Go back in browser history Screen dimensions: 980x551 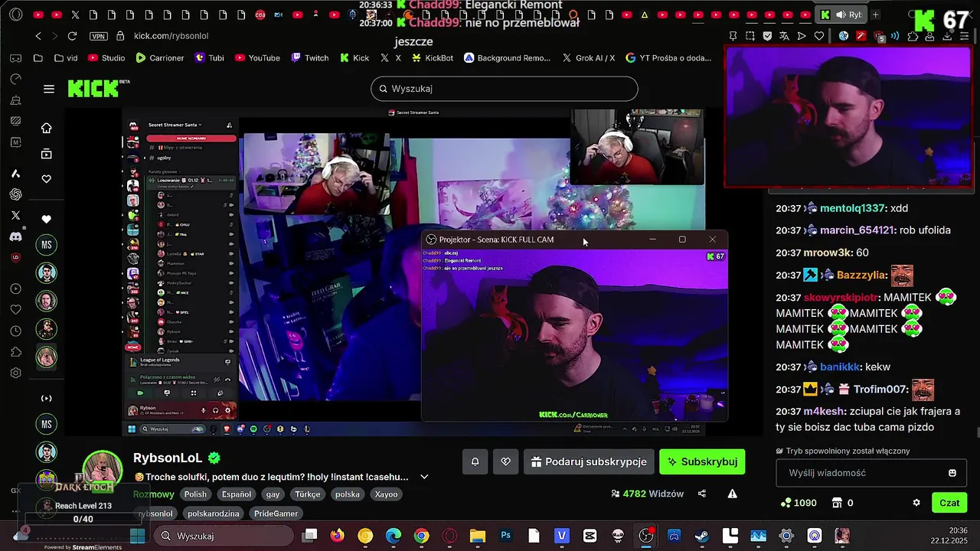(x=38, y=36)
